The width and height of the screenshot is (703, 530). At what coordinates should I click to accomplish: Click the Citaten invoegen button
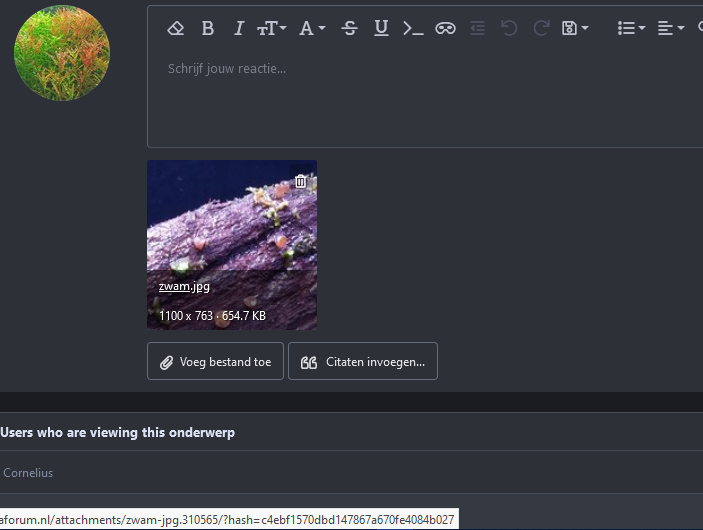point(363,361)
